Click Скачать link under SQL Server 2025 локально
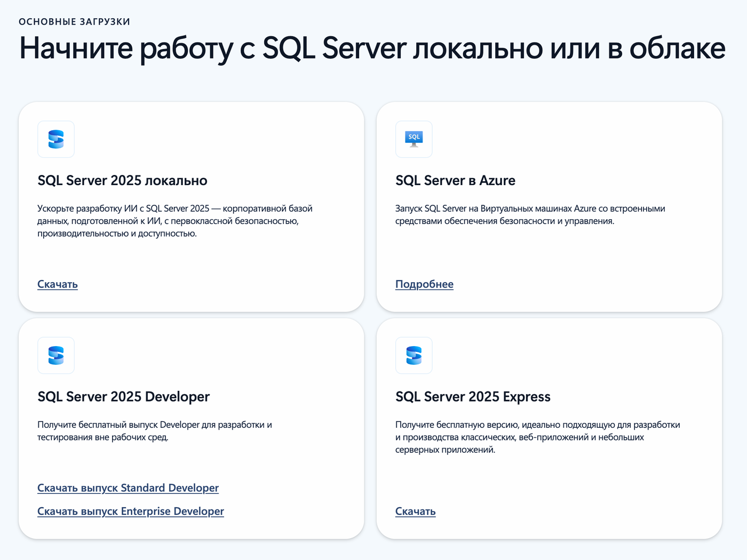Viewport: 747px width, 560px height. click(58, 284)
